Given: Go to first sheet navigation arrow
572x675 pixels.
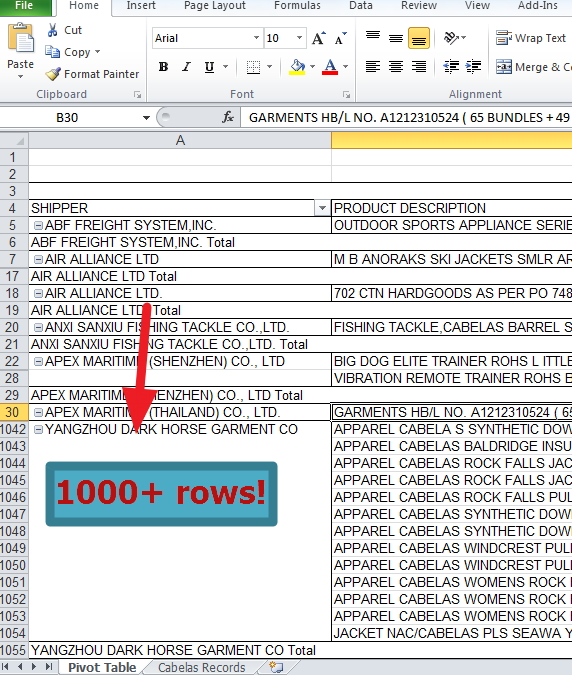Looking at the screenshot, I should [6, 667].
